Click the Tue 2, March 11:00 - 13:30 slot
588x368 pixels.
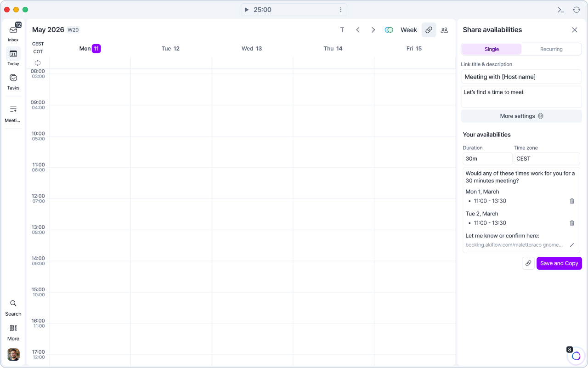click(490, 223)
